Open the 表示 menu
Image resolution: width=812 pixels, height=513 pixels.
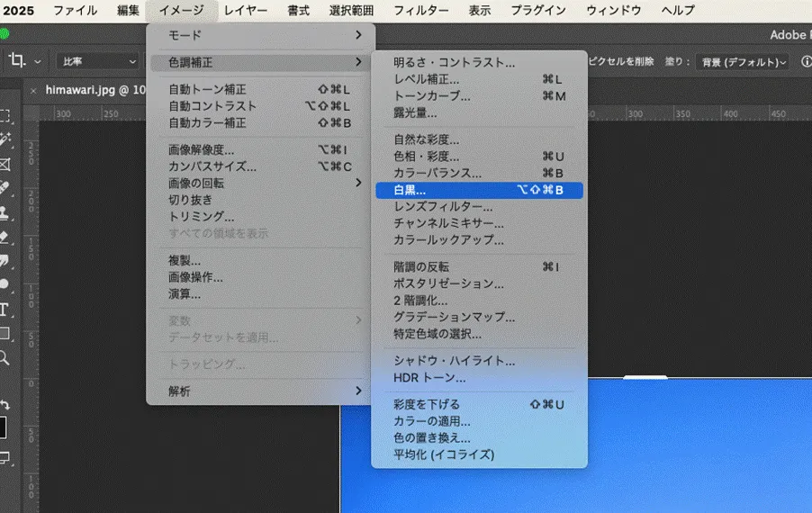[480, 11]
